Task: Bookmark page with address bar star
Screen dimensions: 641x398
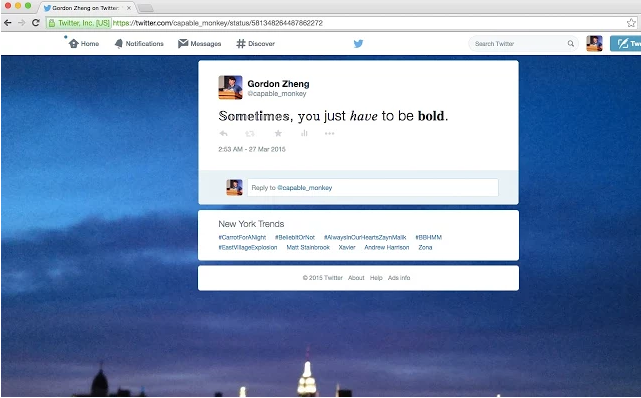Action: pos(631,23)
